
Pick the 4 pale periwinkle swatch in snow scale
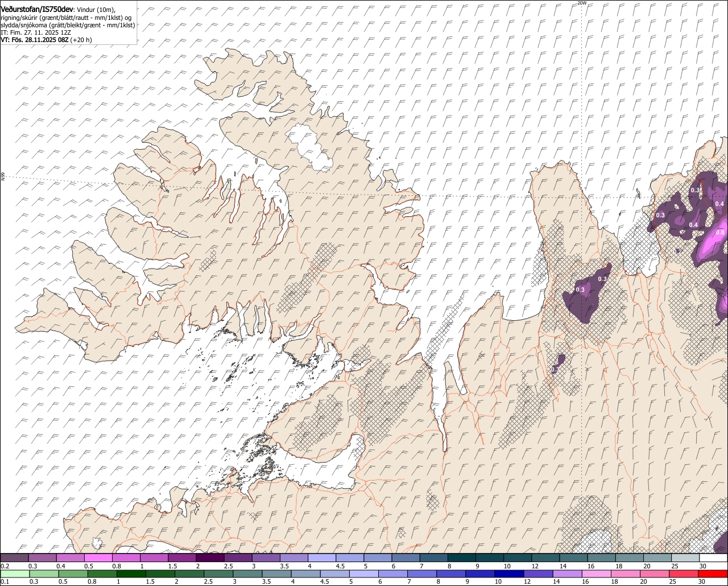(322, 558)
